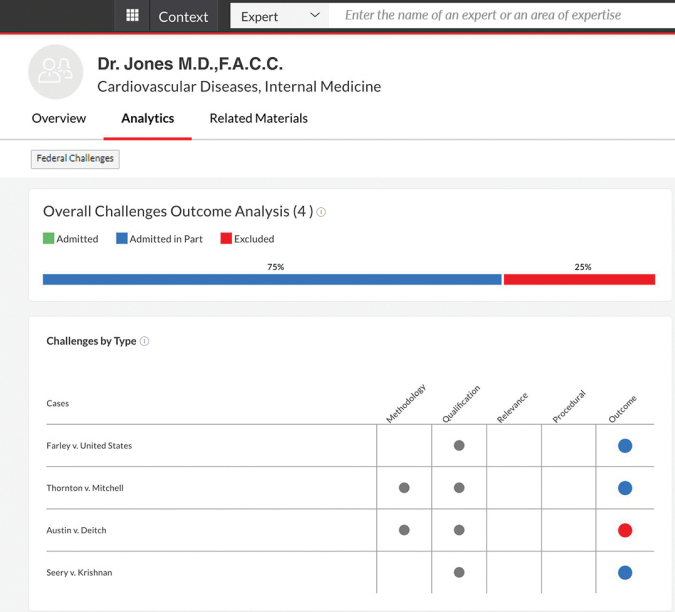Screen dimensions: 675x612
Task: Click the Qualification column header
Action: click(461, 404)
